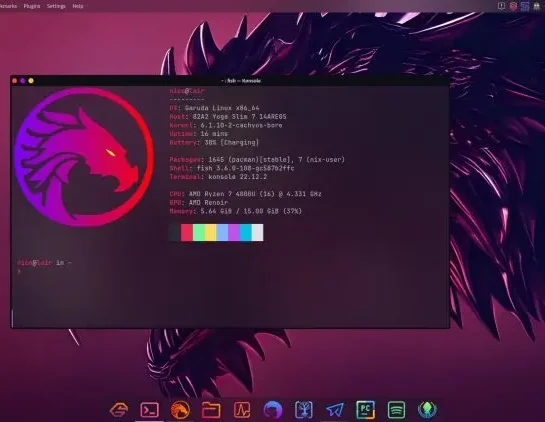
Task: Open the tree-logo app in the dock
Action: click(x=304, y=410)
